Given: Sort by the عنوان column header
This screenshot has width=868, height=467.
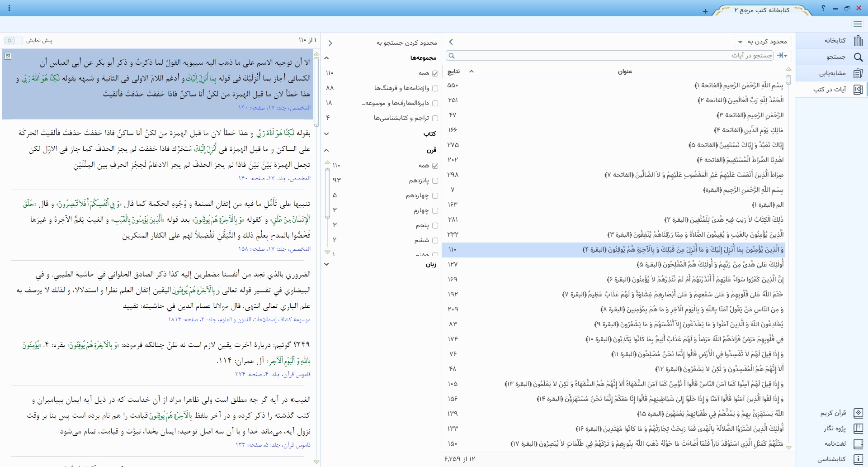Looking at the screenshot, I should pos(625,71).
